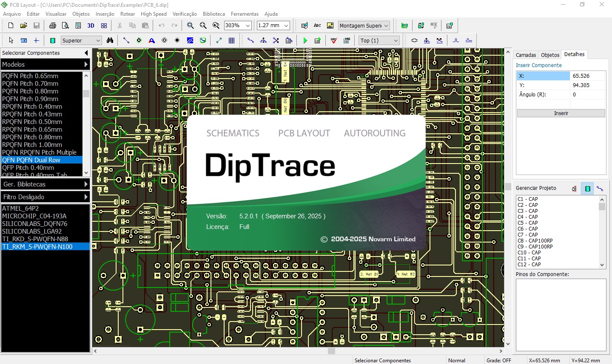
Task: Select the cursor pointer tool in the toolbar
Action: [x=11, y=40]
